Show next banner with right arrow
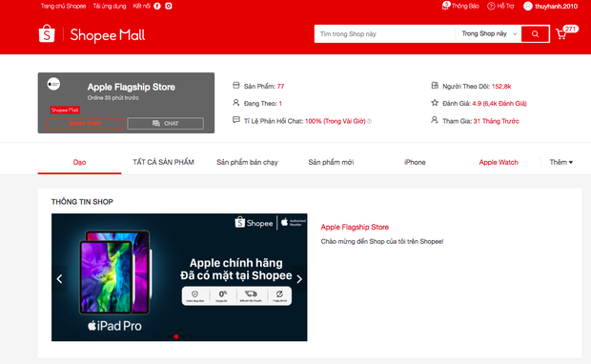This screenshot has height=364, width=591. click(x=299, y=279)
